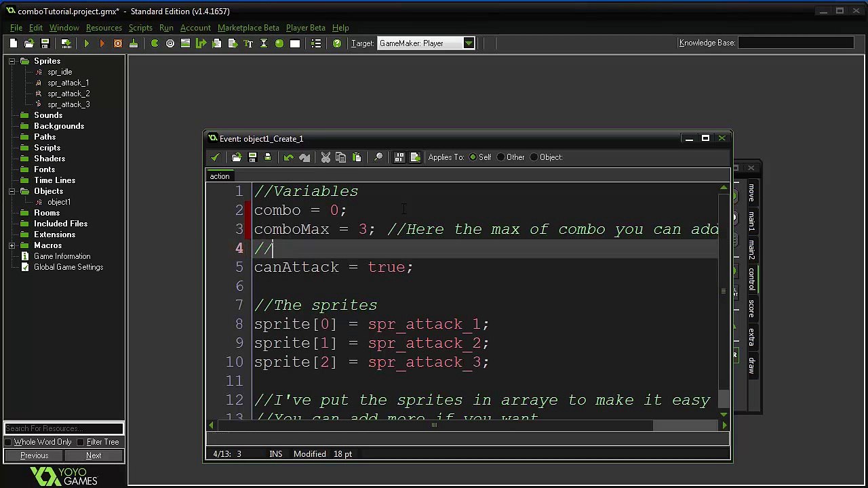Click the Knowledge Base search field

[796, 43]
